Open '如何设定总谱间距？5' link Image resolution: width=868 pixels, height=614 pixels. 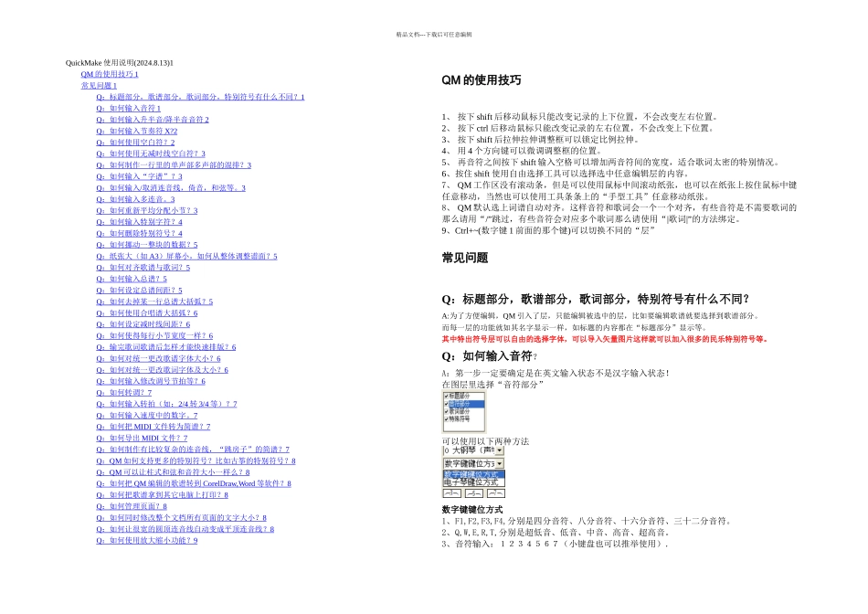pos(139,290)
